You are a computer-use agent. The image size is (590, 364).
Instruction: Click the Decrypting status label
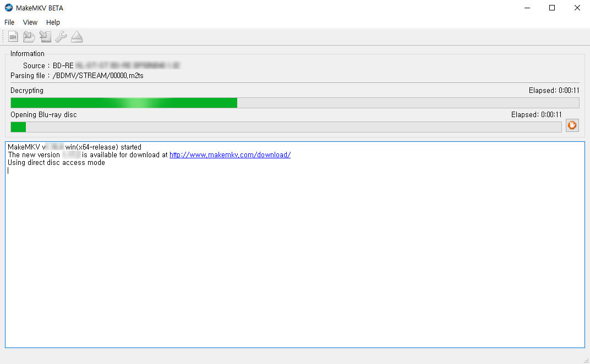[27, 90]
